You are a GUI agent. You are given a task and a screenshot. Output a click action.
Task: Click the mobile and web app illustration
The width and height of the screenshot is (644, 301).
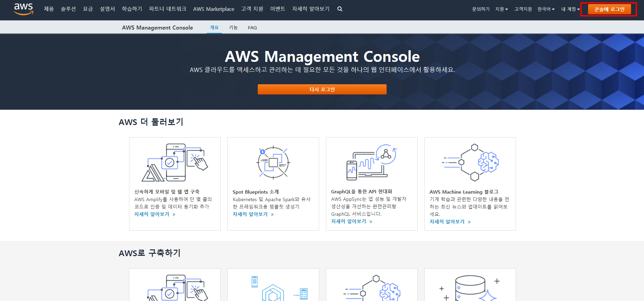click(x=174, y=162)
